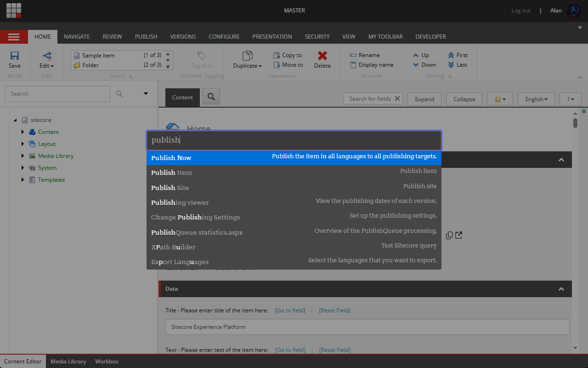The height and width of the screenshot is (368, 588).
Task: Insert a Sample Item
Action: [117, 55]
